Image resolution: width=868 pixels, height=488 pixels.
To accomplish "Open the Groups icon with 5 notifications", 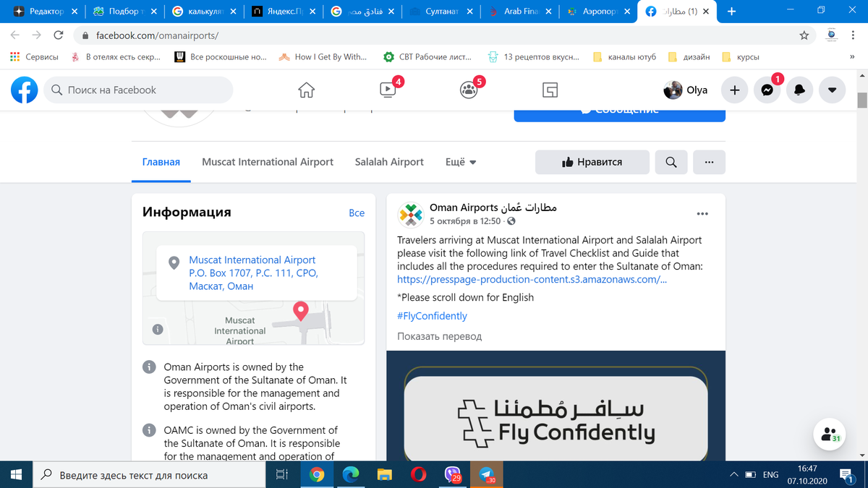I will (x=469, y=90).
